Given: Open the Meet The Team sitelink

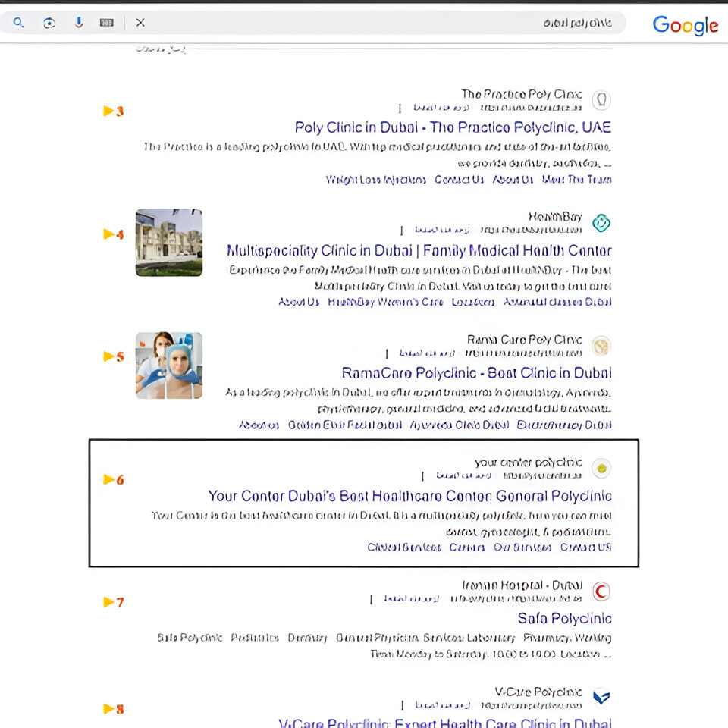Looking at the screenshot, I should point(576,180).
